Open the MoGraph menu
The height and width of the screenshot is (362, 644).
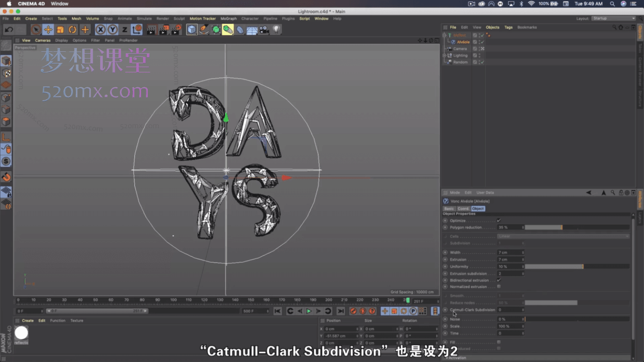tap(229, 18)
